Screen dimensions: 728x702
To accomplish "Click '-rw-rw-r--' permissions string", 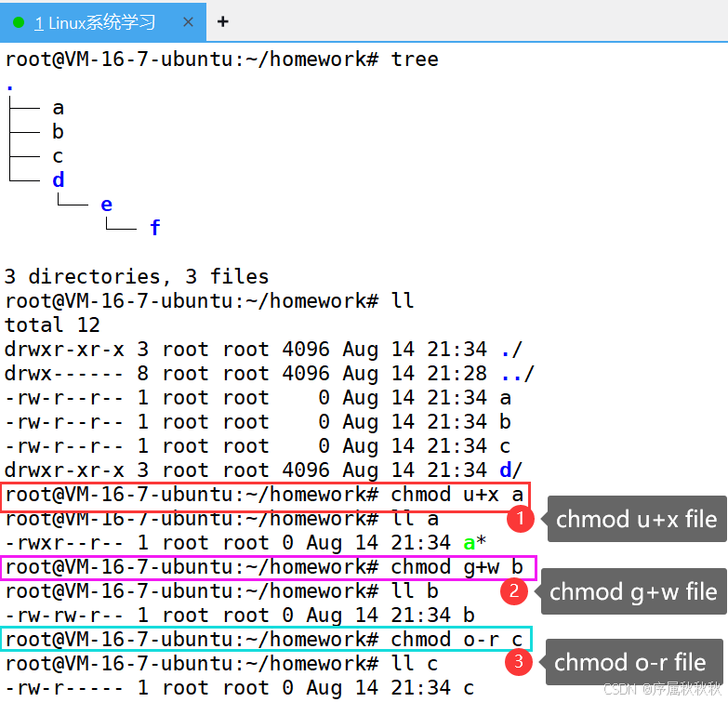I will click(x=64, y=616).
